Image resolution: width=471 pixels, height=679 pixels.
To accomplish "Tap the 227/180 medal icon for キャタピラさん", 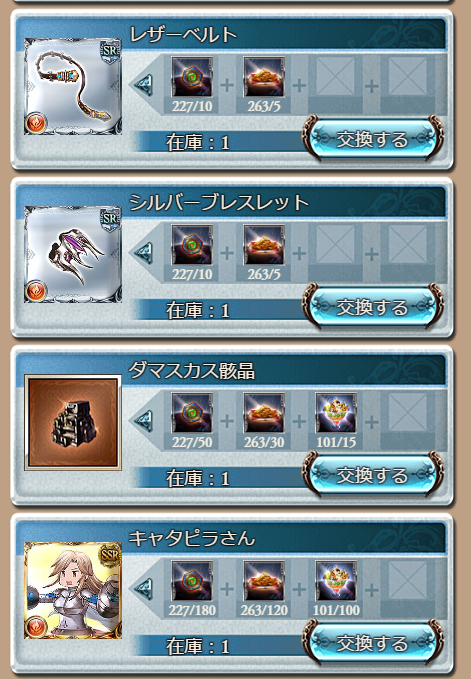I will [192, 581].
